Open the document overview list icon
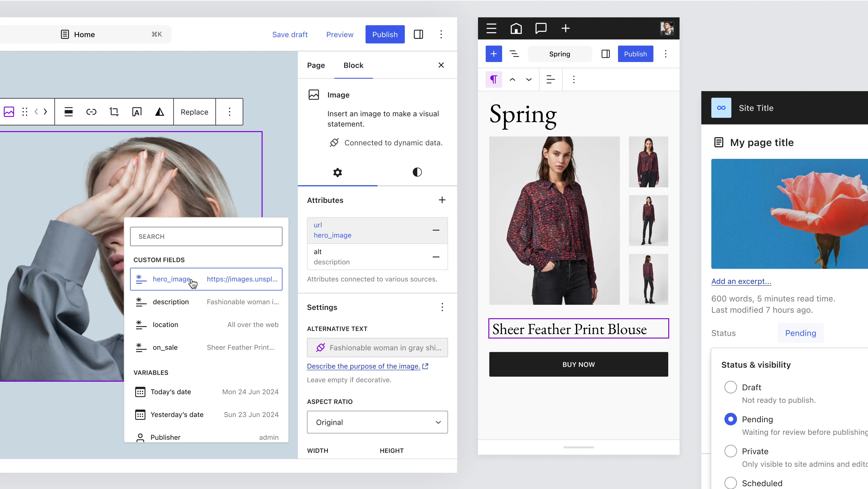868x489 pixels. [514, 54]
